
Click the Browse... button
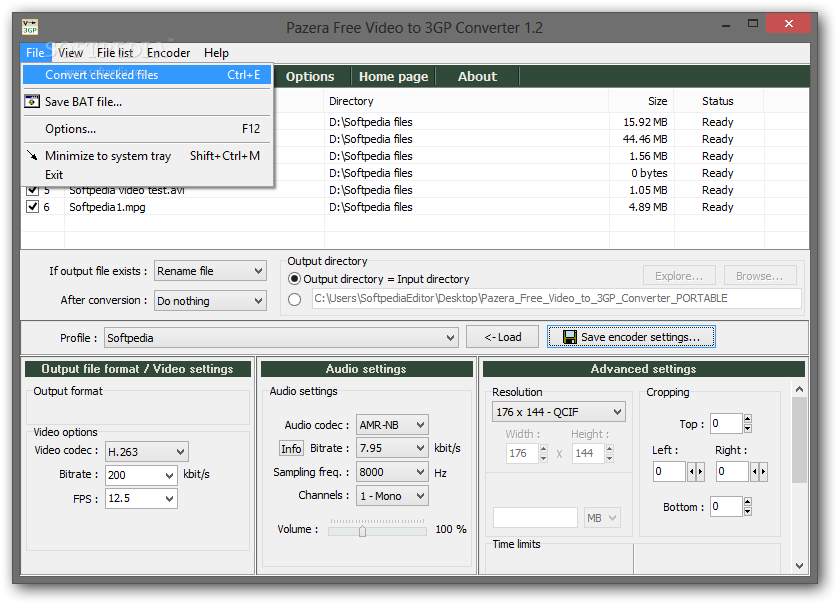click(x=759, y=276)
